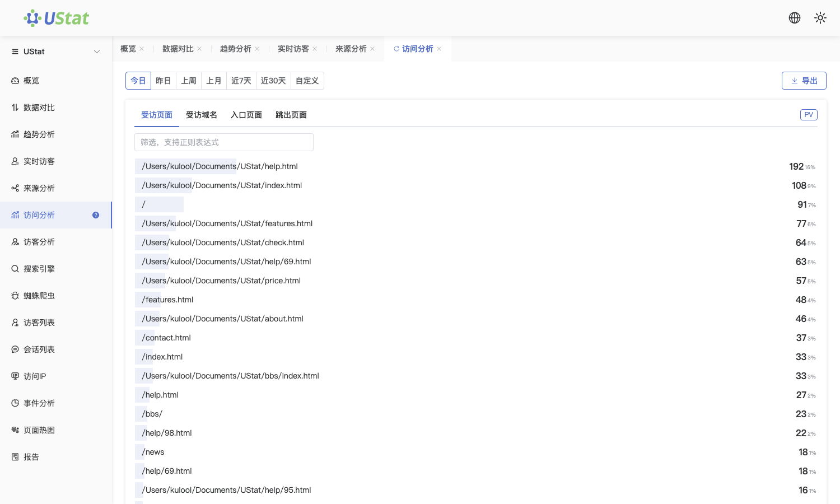The image size is (840, 504).
Task: Click the UStat/features.html page row
Action: pos(476,223)
